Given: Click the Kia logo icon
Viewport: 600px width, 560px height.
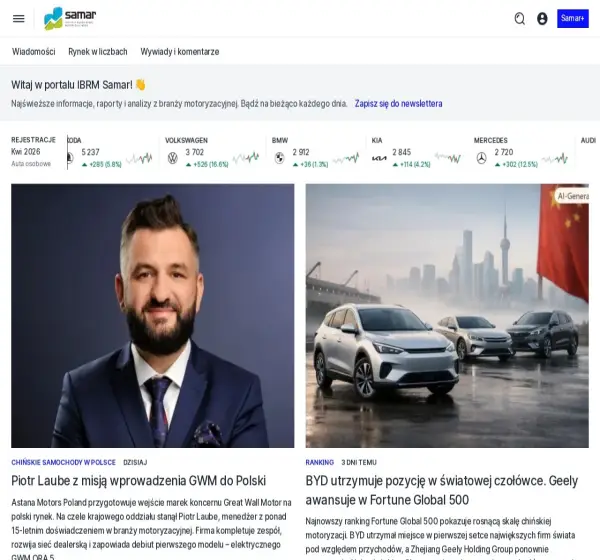Looking at the screenshot, I should click(x=379, y=158).
